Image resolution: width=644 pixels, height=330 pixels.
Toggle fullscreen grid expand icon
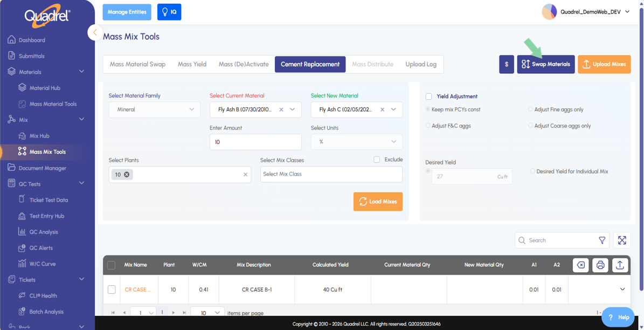(x=622, y=240)
